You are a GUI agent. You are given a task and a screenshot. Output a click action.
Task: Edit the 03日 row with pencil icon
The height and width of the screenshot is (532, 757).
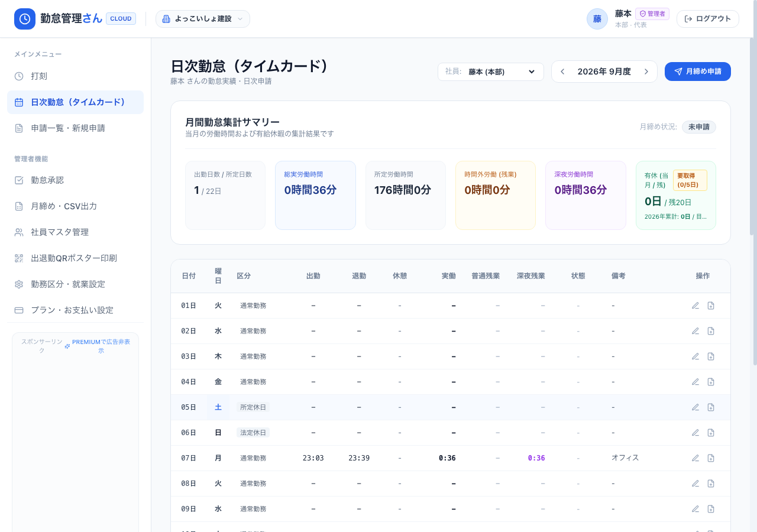tap(695, 356)
